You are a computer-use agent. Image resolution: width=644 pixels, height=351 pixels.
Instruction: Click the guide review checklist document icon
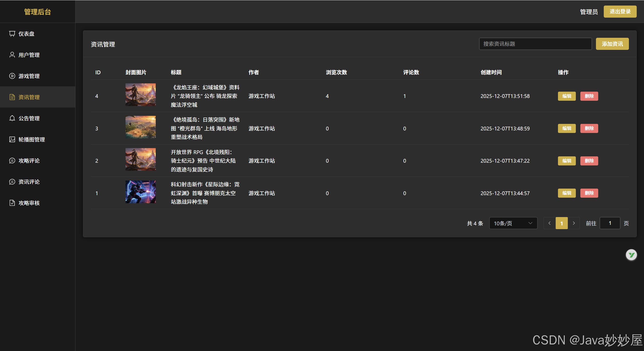coord(12,203)
